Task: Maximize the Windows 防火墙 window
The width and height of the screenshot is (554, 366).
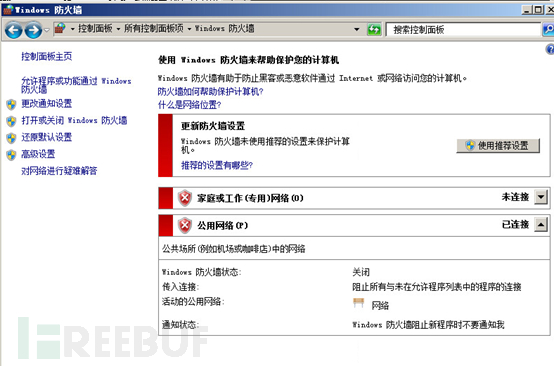Action: 538,10
